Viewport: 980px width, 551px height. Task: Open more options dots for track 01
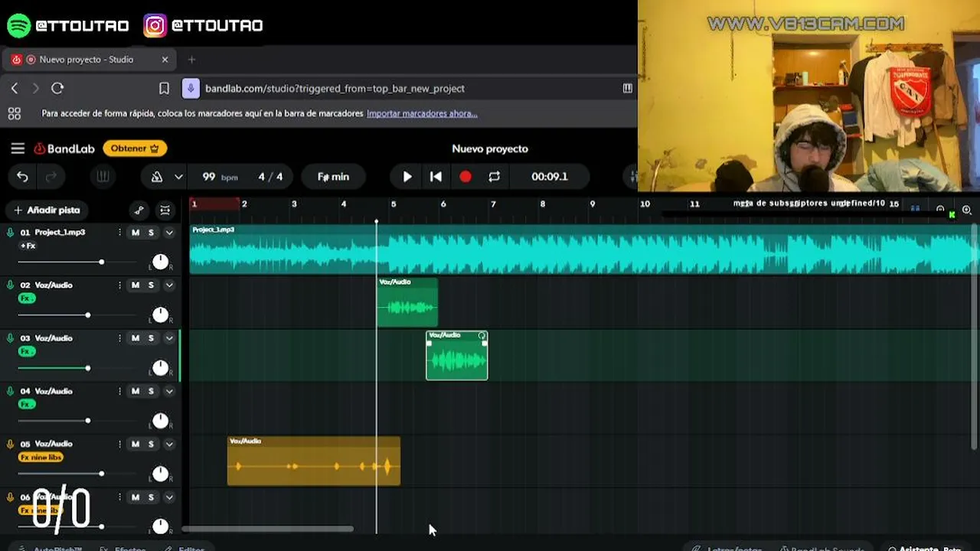[119, 233]
